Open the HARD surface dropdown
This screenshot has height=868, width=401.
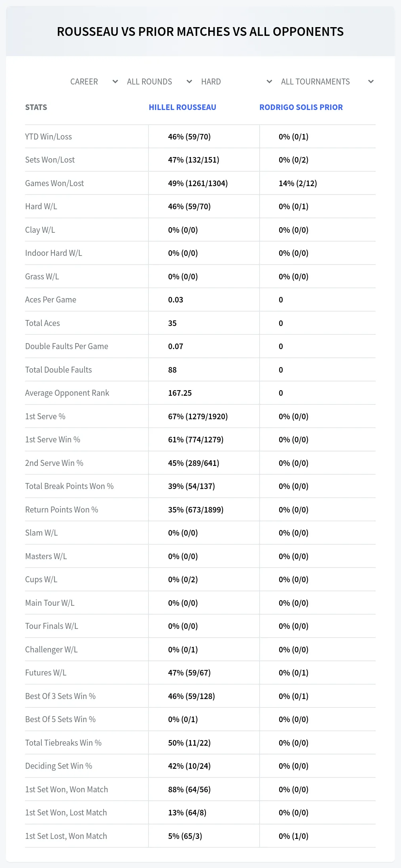pyautogui.click(x=236, y=82)
